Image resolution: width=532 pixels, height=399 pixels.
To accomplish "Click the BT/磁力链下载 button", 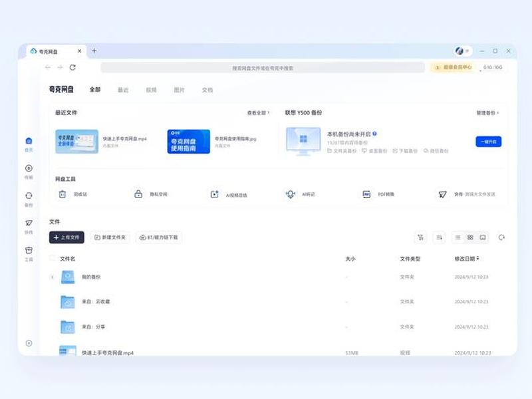I will click(159, 237).
